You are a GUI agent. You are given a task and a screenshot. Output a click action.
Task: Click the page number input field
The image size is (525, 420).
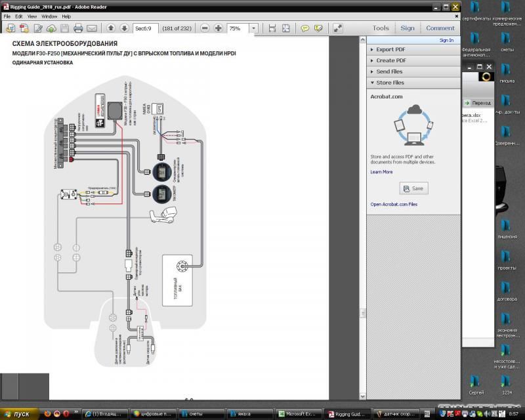(x=144, y=28)
